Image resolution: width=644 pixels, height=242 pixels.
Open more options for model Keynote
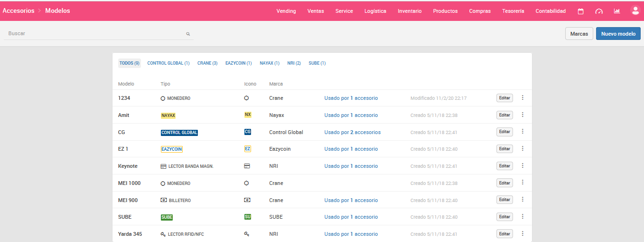(523, 165)
